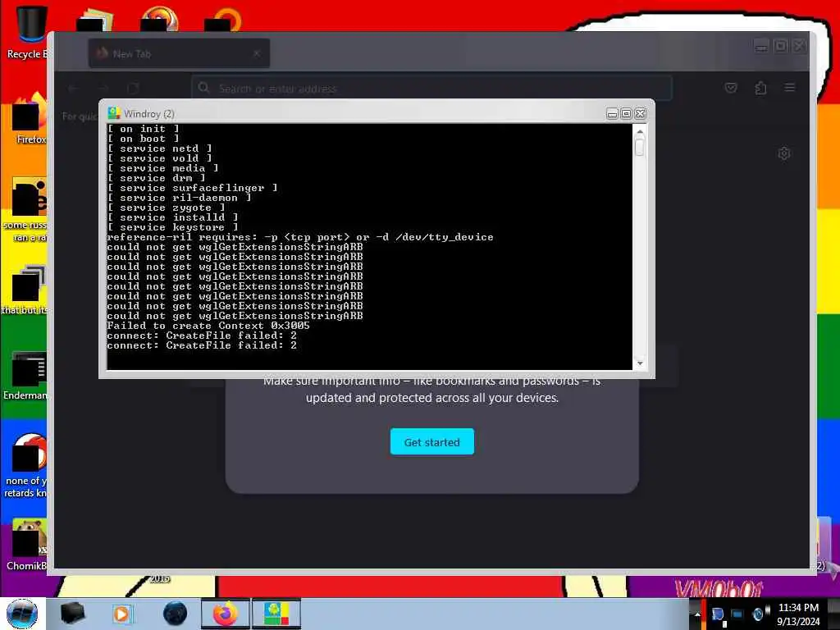
Task: Open the media player taskbar icon
Action: [x=122, y=614]
